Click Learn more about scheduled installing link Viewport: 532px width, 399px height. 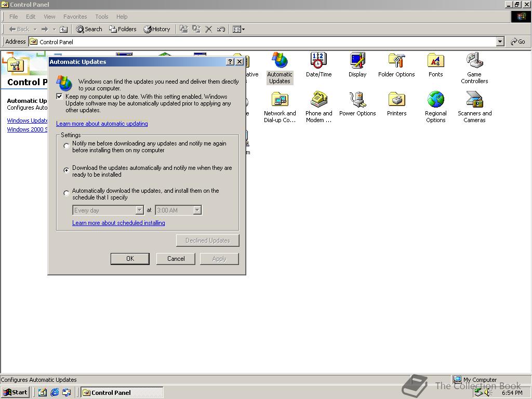tap(118, 223)
